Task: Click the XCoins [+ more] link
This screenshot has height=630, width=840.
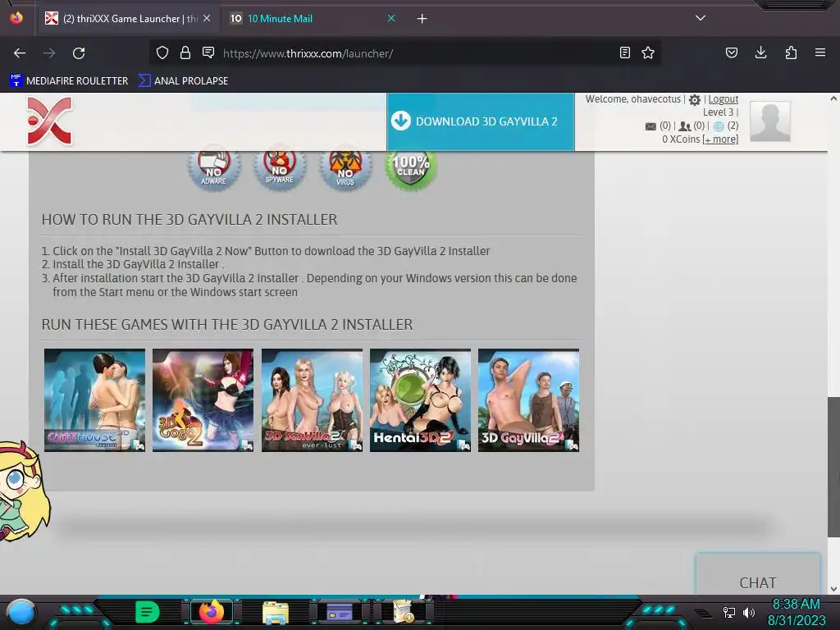Action: pos(720,139)
